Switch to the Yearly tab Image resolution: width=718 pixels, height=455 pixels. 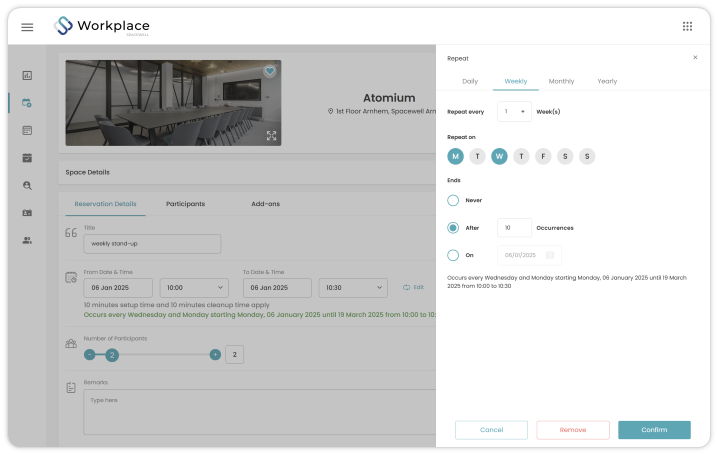click(x=607, y=81)
